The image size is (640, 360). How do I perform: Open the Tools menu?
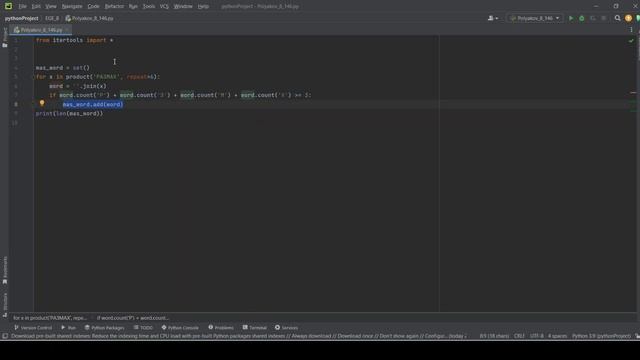coord(149,7)
